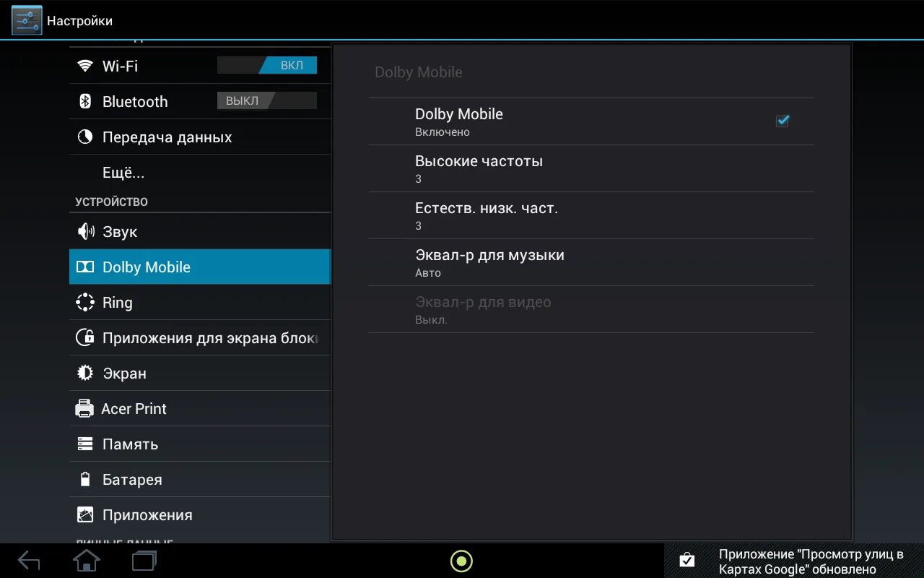This screenshot has width=924, height=578.
Task: Tap the value 3 under Высокие частоты
Action: 418,178
